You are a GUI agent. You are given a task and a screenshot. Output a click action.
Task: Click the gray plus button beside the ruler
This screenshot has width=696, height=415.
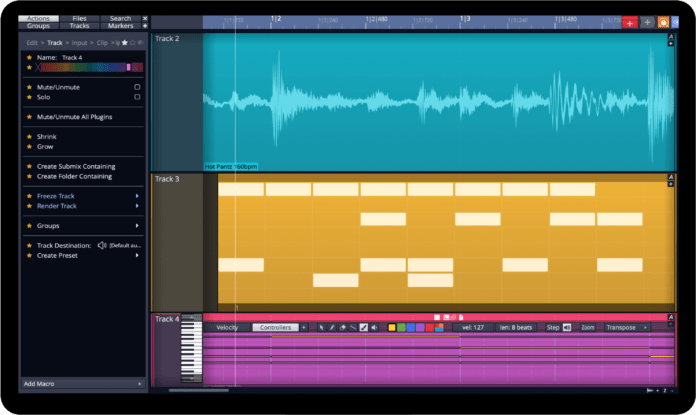(647, 21)
